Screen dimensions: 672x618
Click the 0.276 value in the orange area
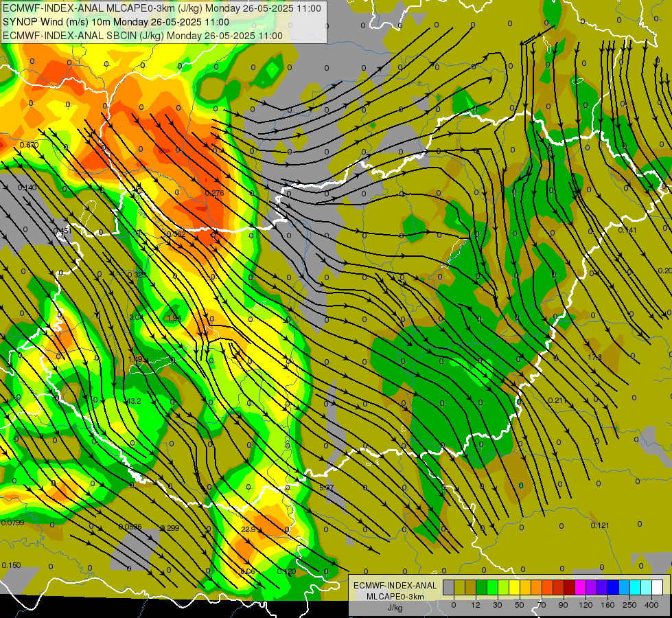(x=214, y=193)
